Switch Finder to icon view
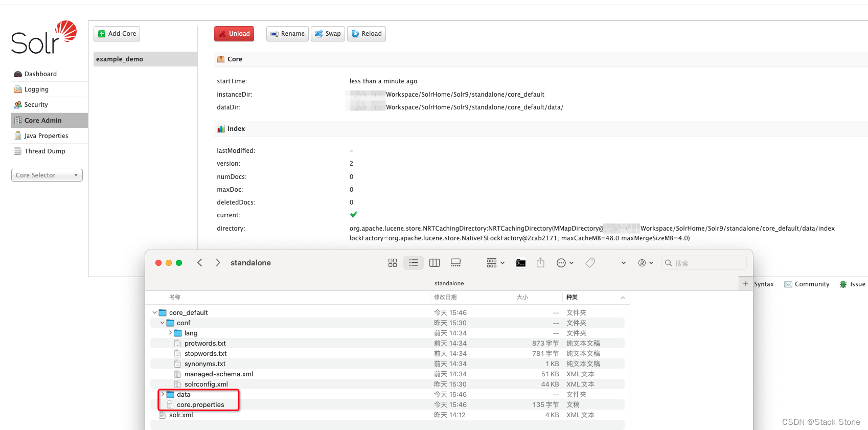 (393, 263)
